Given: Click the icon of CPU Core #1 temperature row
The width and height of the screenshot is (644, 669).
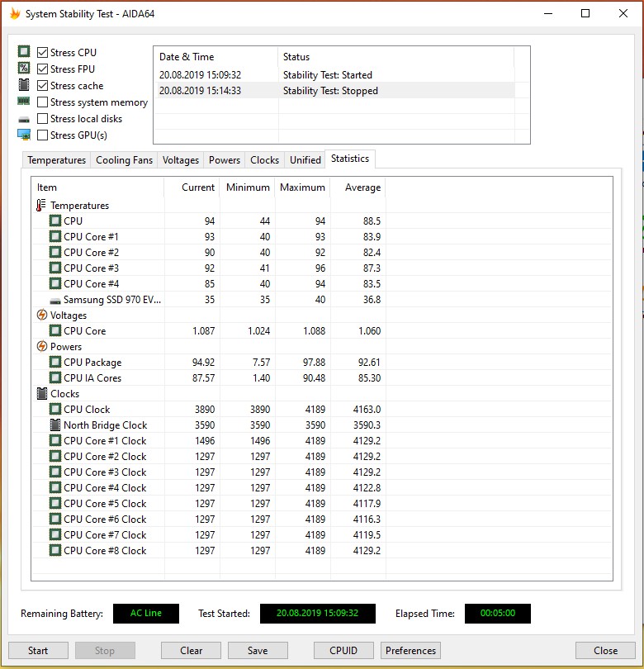Looking at the screenshot, I should (x=55, y=236).
